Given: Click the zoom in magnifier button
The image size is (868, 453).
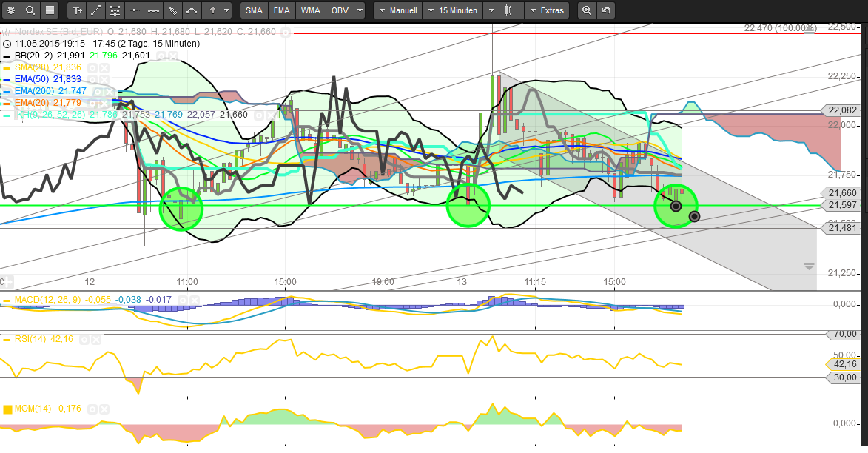Looking at the screenshot, I should click(x=587, y=10).
